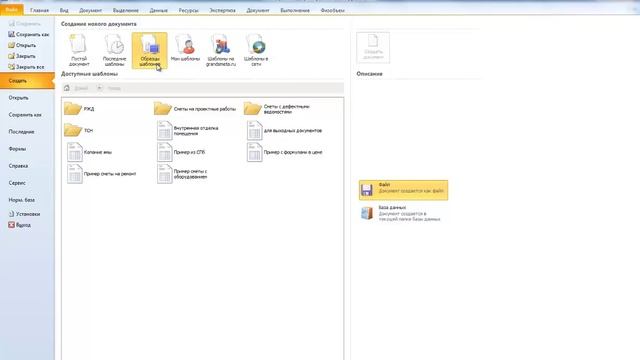Open the РЖД folder
This screenshot has width=640, height=360.
79,109
